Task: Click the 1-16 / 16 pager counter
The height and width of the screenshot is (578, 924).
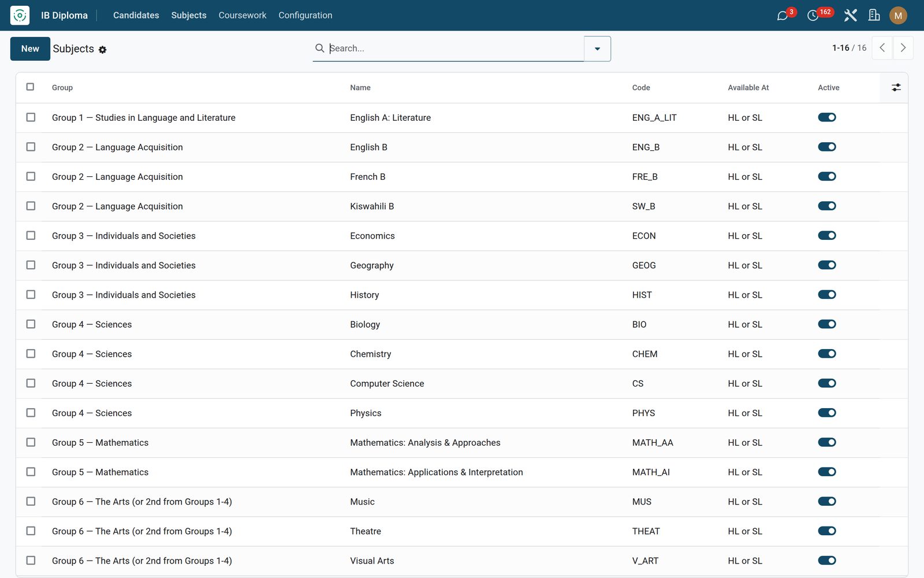Action: (849, 48)
